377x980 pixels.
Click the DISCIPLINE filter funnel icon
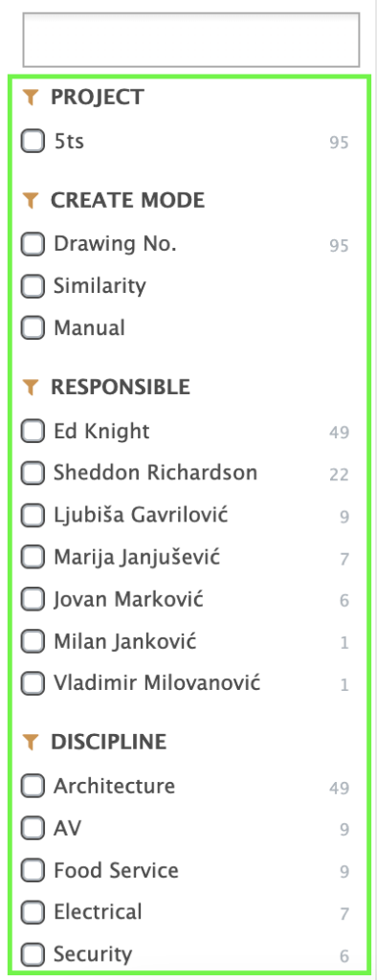click(x=30, y=742)
